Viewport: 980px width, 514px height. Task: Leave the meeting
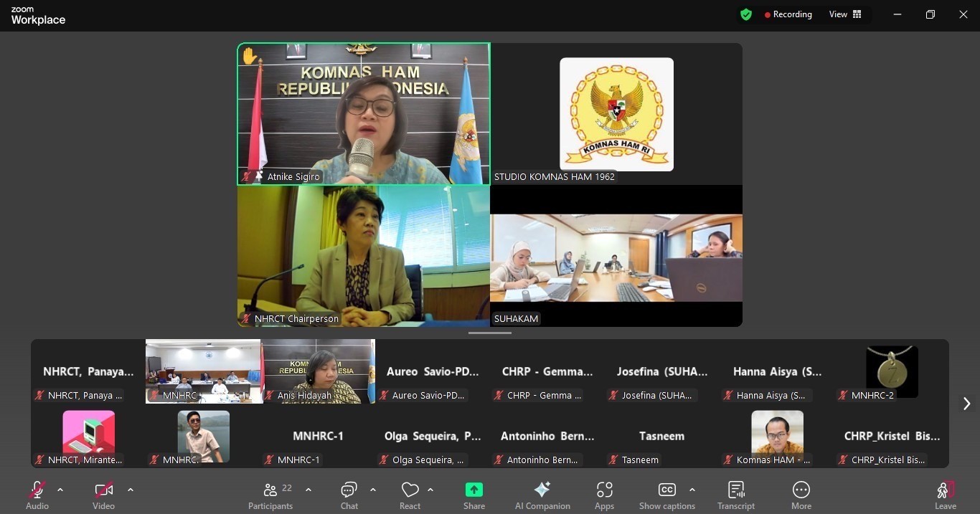pyautogui.click(x=945, y=495)
